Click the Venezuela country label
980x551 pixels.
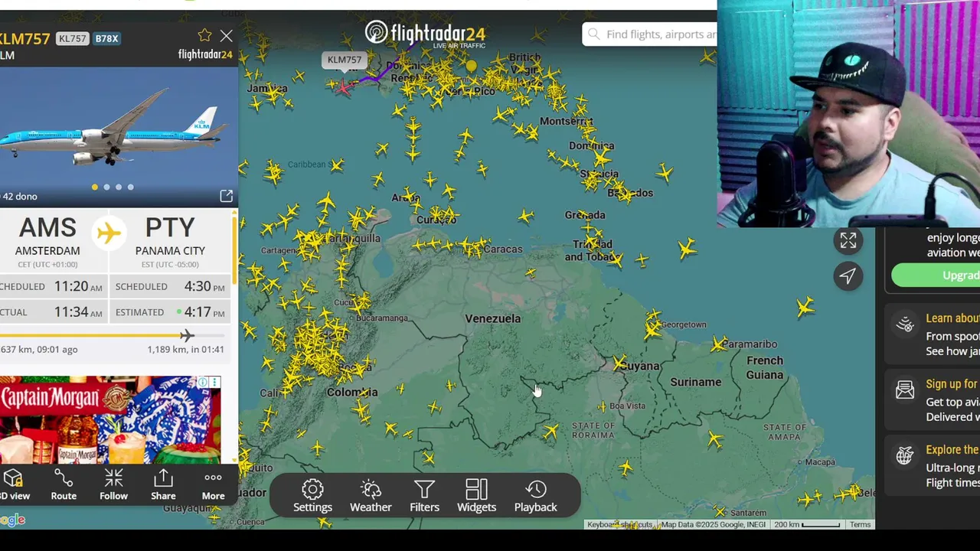[493, 318]
